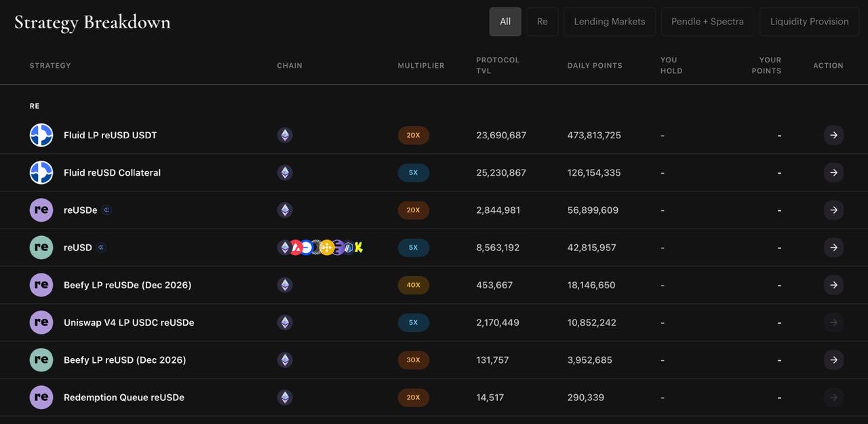Click the 40X multiplier badge
868x424 pixels.
click(414, 285)
